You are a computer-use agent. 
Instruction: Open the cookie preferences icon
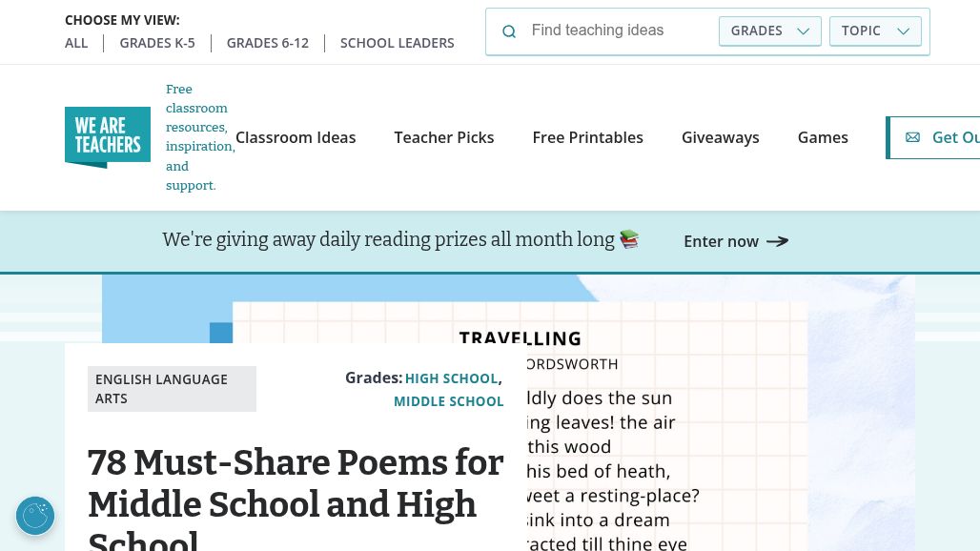click(x=35, y=516)
